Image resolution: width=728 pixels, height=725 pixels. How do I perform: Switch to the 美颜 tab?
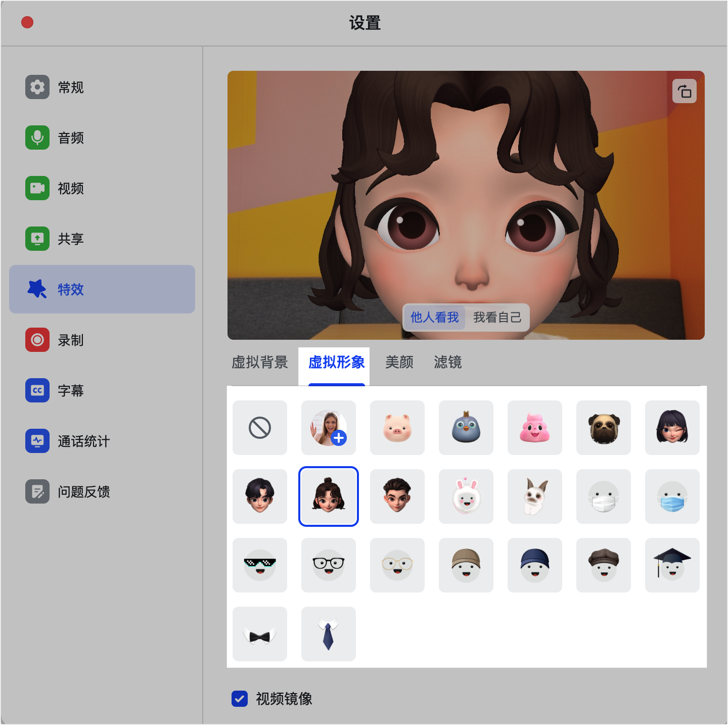pyautogui.click(x=399, y=362)
